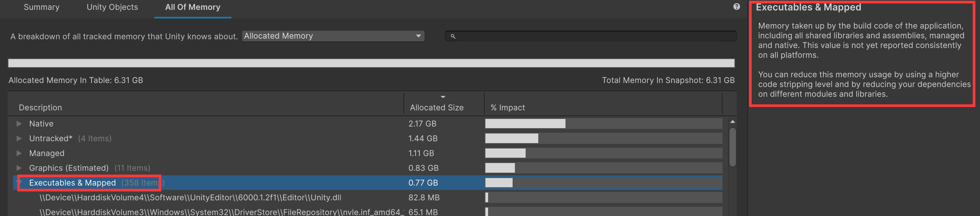Sort by the Description column header
Screen dimensions: 980x216
tap(40, 107)
